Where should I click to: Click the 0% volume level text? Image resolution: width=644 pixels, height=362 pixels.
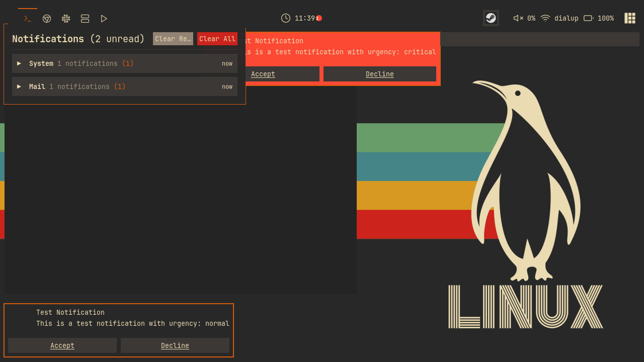pyautogui.click(x=531, y=18)
